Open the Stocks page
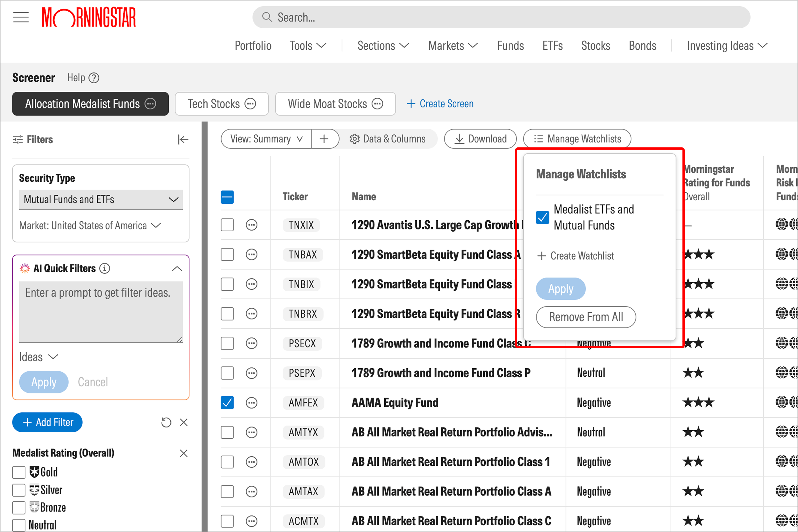 click(x=596, y=45)
